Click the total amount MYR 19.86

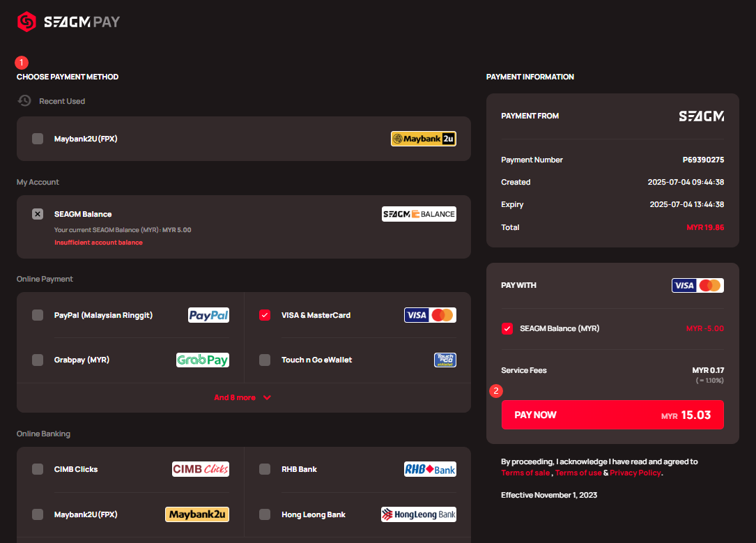(705, 228)
